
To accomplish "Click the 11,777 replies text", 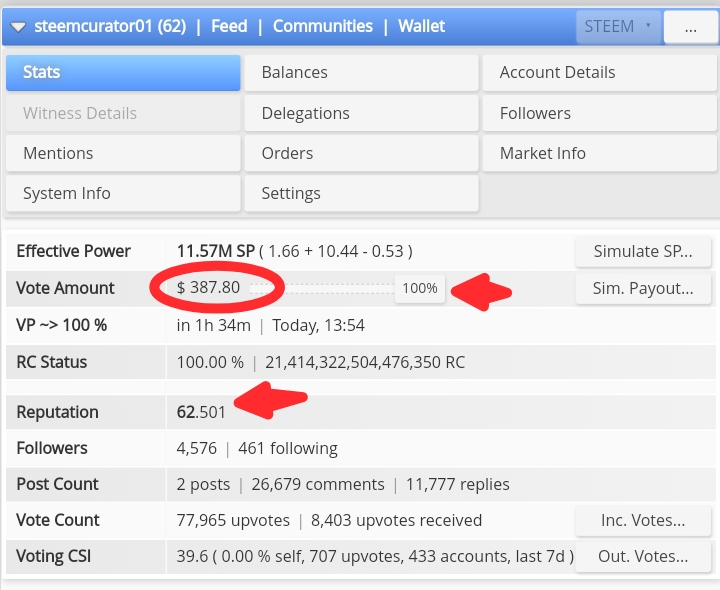I will click(458, 484).
